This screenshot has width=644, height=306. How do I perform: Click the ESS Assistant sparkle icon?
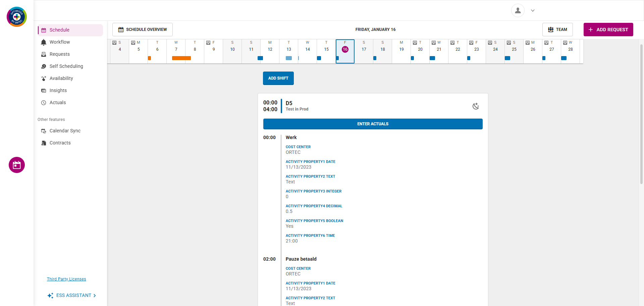[50, 296]
